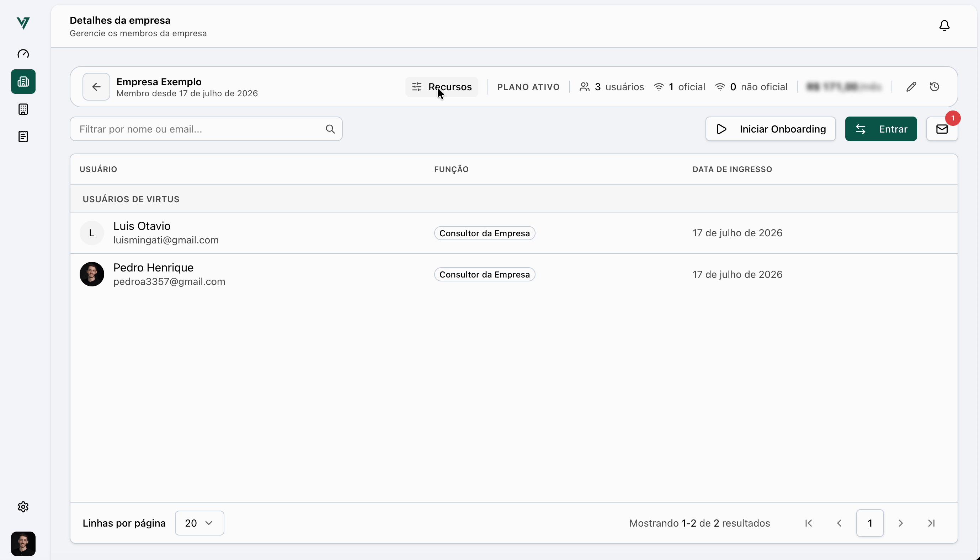Go to the next page
The image size is (980, 560).
[900, 523]
